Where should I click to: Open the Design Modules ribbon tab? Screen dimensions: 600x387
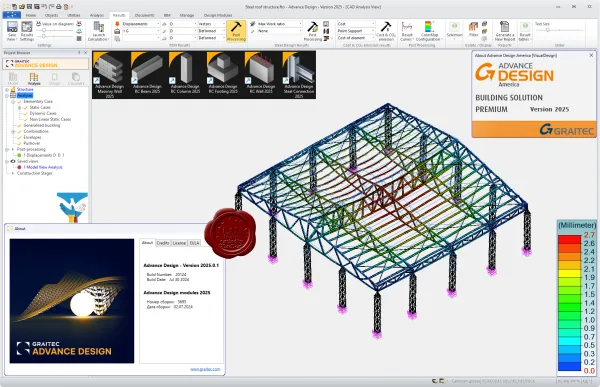(218, 15)
